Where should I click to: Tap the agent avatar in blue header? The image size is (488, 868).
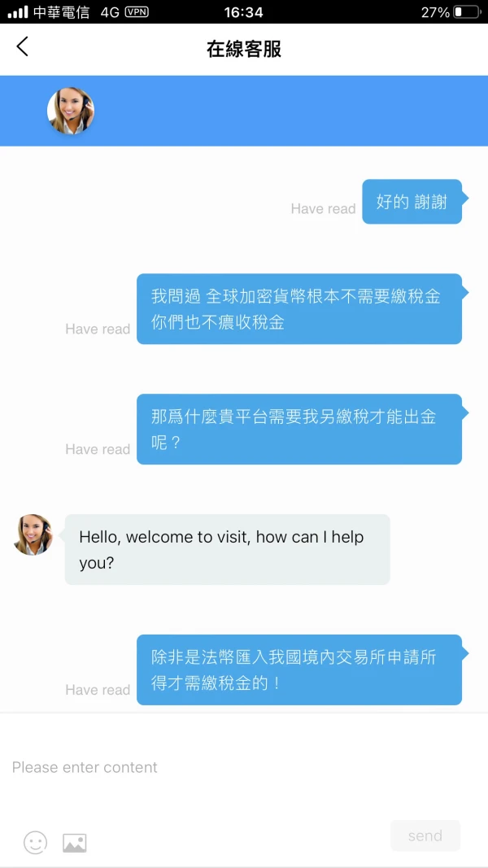(71, 111)
